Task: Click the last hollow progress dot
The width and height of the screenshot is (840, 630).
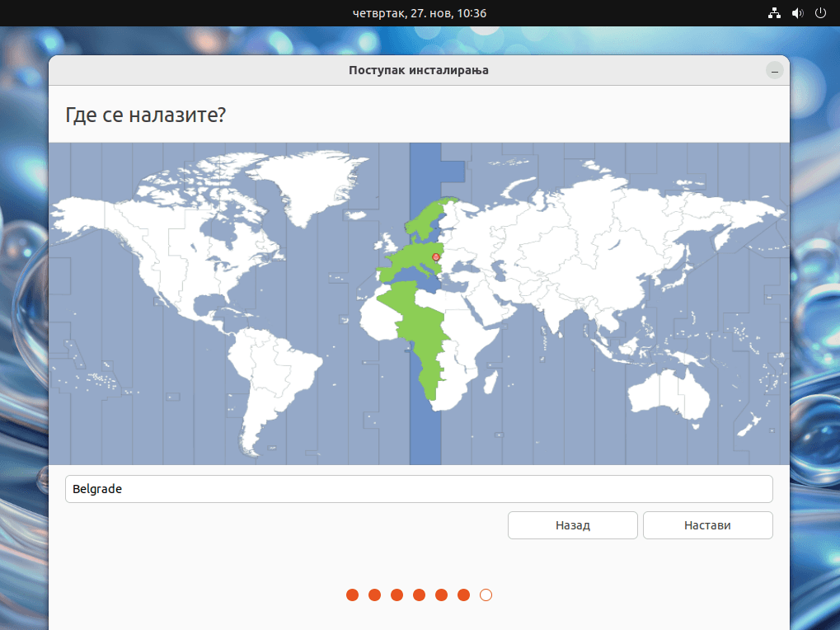Action: pos(486,595)
